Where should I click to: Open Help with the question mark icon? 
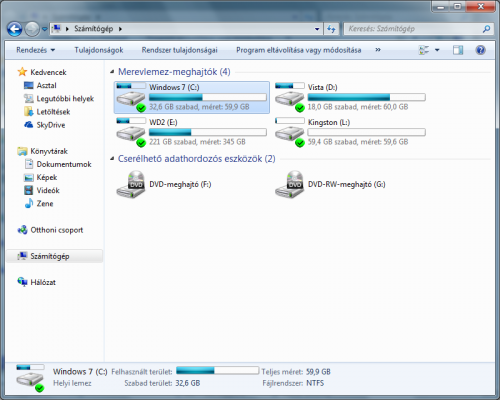click(480, 50)
